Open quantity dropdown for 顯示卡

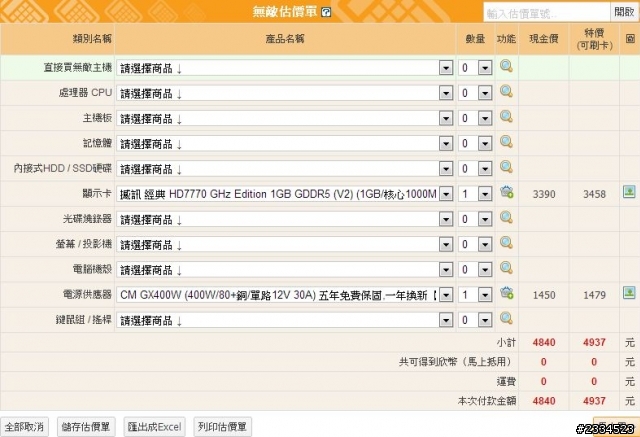(x=475, y=194)
